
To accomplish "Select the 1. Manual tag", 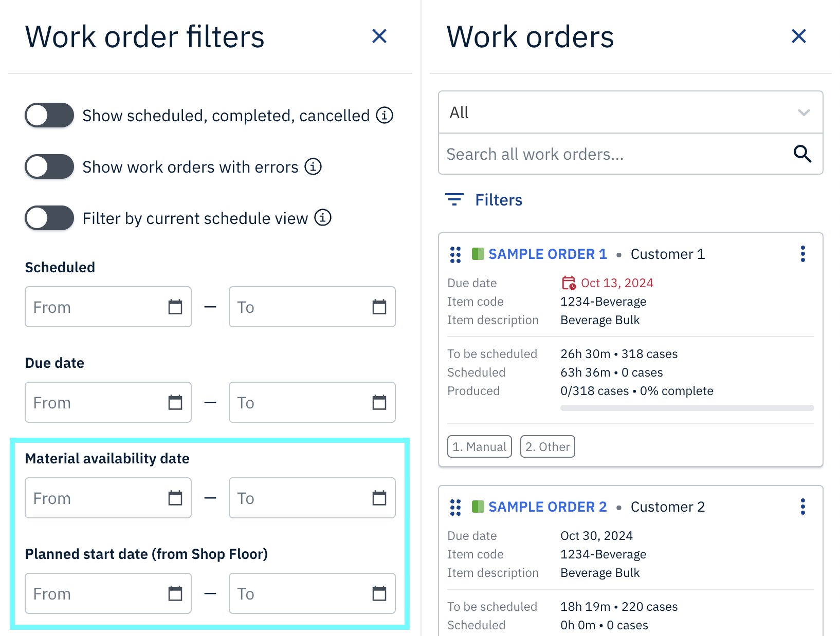I will [x=480, y=446].
